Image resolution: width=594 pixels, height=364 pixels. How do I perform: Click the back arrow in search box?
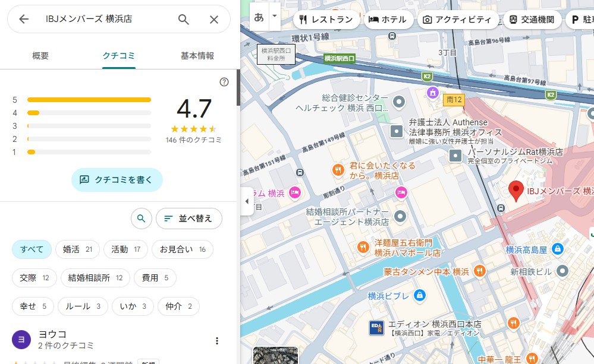[24, 19]
